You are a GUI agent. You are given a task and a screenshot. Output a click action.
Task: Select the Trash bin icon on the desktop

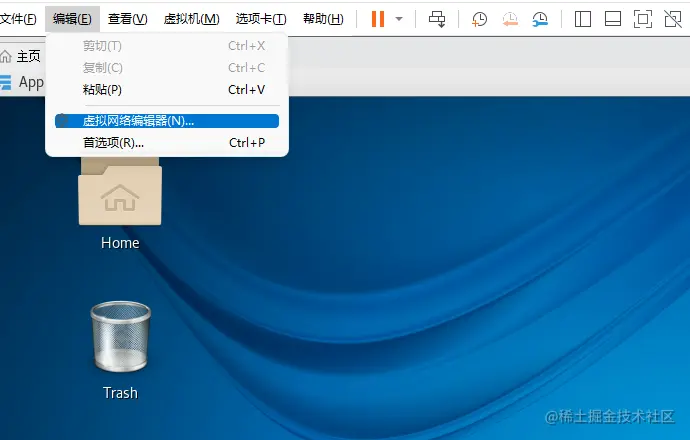point(121,337)
